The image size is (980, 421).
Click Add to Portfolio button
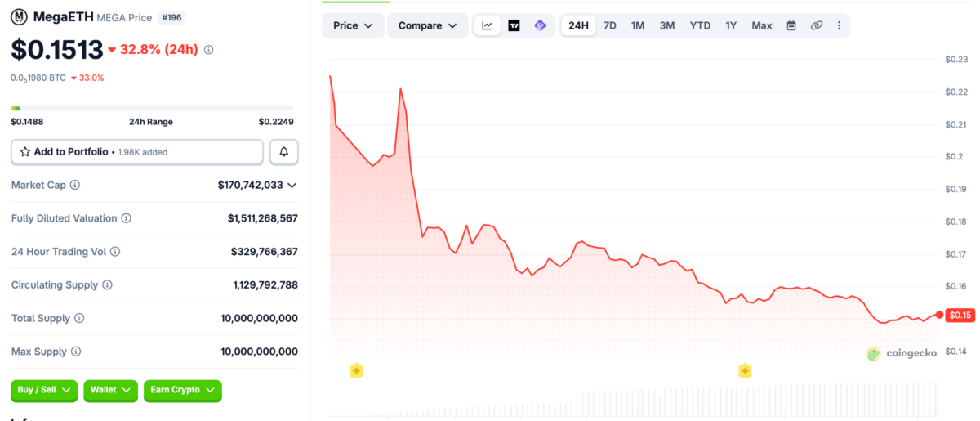137,152
